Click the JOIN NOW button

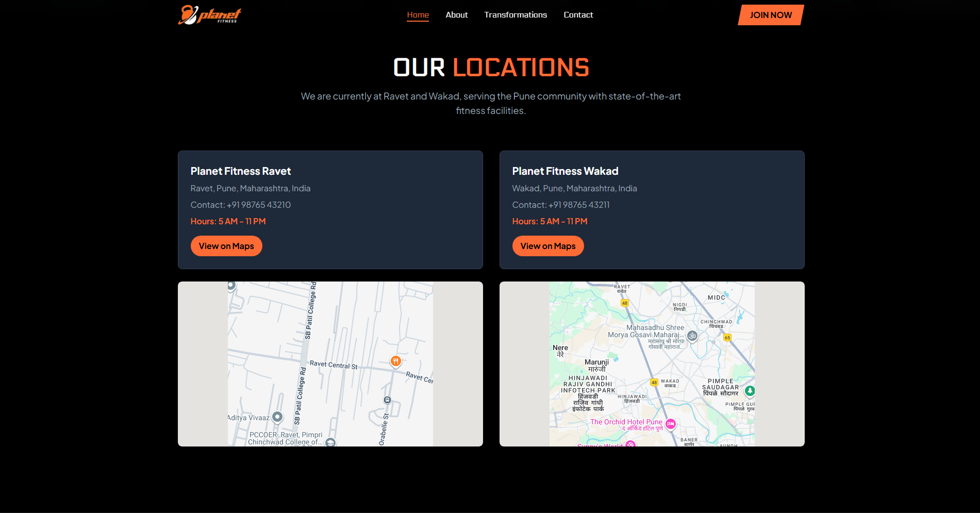tap(771, 15)
